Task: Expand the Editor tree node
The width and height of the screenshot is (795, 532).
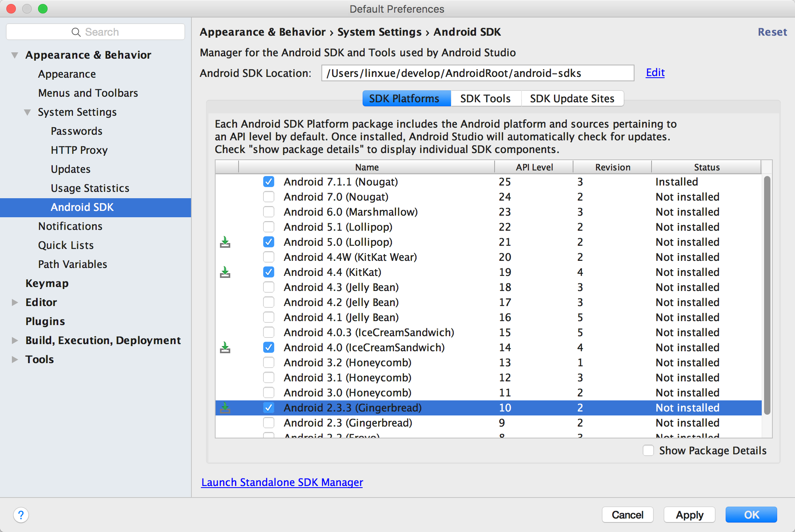Action: click(15, 302)
